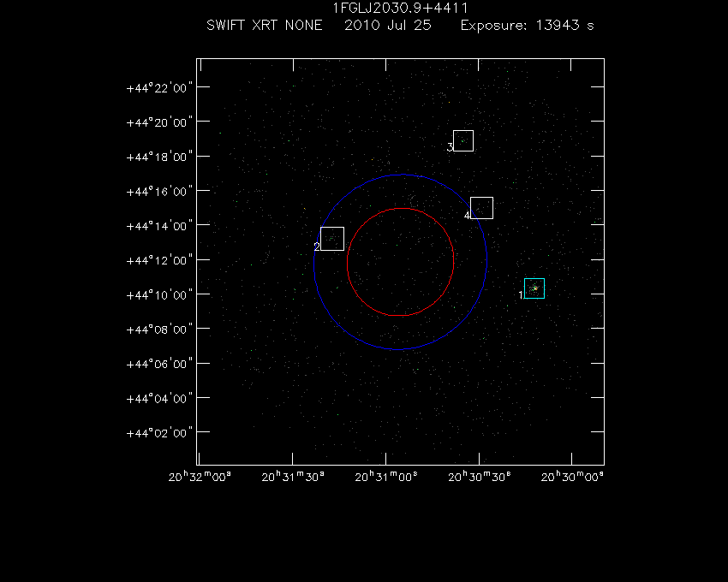Click the declination label +44°10'00"
The width and height of the screenshot is (728, 582).
pyautogui.click(x=159, y=295)
